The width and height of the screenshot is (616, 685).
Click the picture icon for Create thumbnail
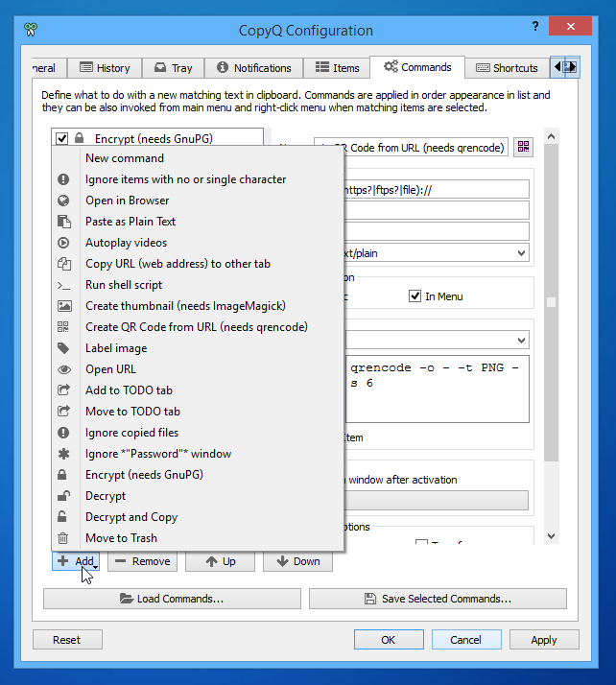[x=63, y=306]
